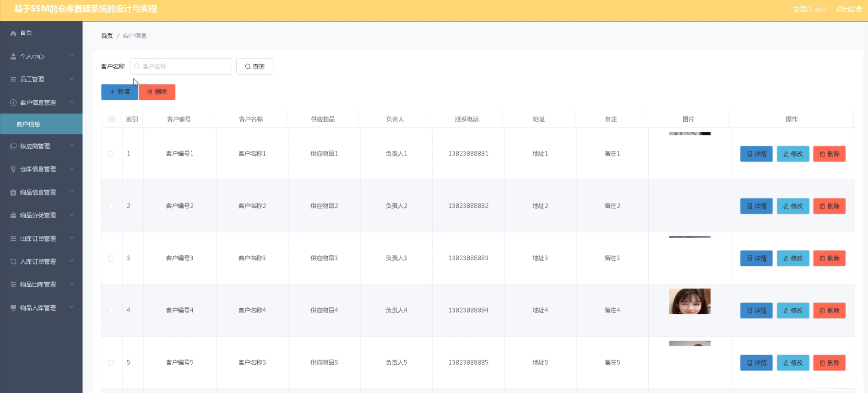Open 详情 for row 客户编号5
Viewport: 868px width, 393px height.
click(x=756, y=363)
